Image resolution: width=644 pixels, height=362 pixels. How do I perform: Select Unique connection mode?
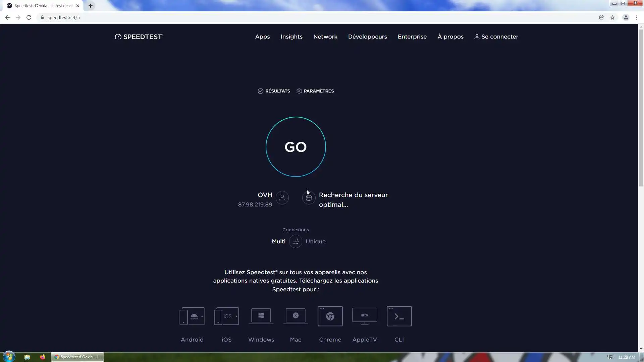pos(315,241)
